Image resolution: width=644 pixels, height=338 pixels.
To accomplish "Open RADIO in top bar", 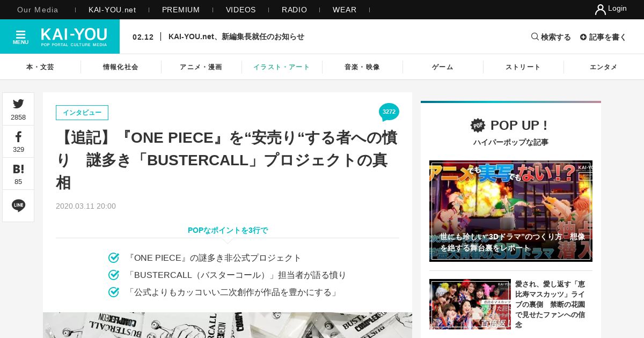I will point(295,10).
